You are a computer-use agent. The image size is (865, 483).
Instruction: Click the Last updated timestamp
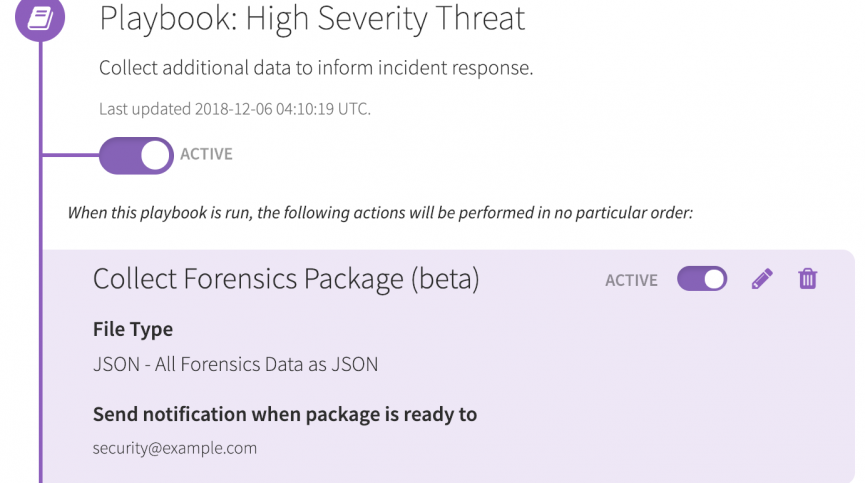point(235,109)
